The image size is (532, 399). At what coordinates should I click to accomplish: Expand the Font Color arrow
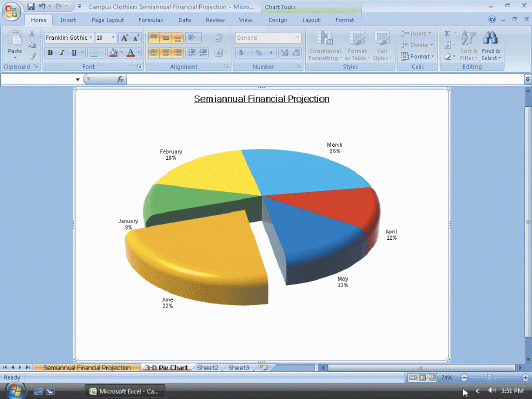pos(138,53)
